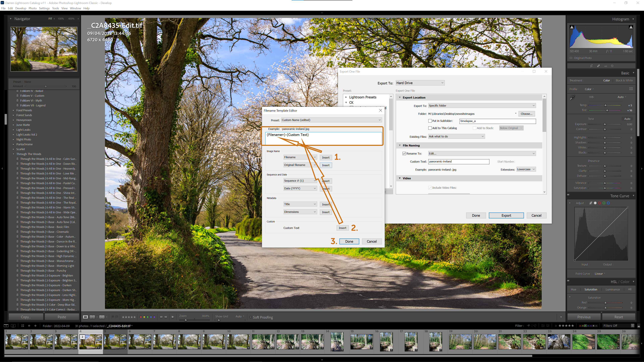Click the Copy... settings button
Image resolution: width=644 pixels, height=362 pixels.
[x=26, y=317]
